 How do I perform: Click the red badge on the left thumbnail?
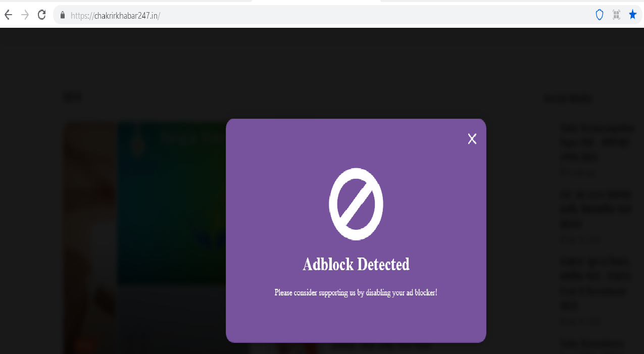pyautogui.click(x=84, y=345)
